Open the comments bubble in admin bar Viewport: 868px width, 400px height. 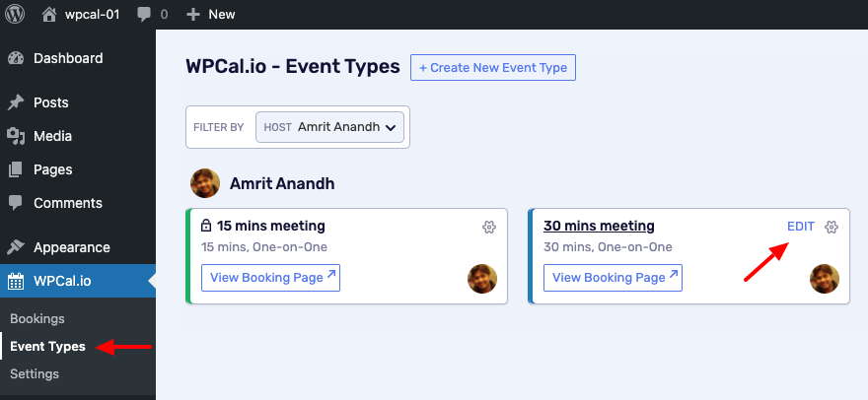click(x=152, y=15)
